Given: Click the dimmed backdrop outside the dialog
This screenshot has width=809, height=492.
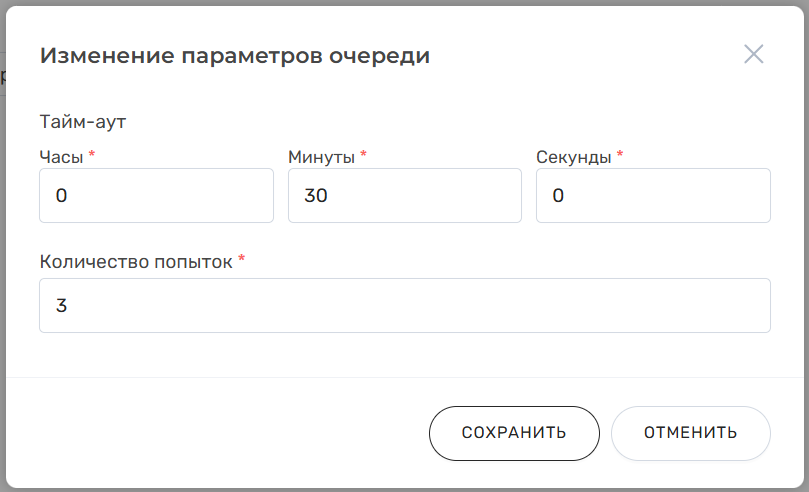Looking at the screenshot, I should [3, 250].
